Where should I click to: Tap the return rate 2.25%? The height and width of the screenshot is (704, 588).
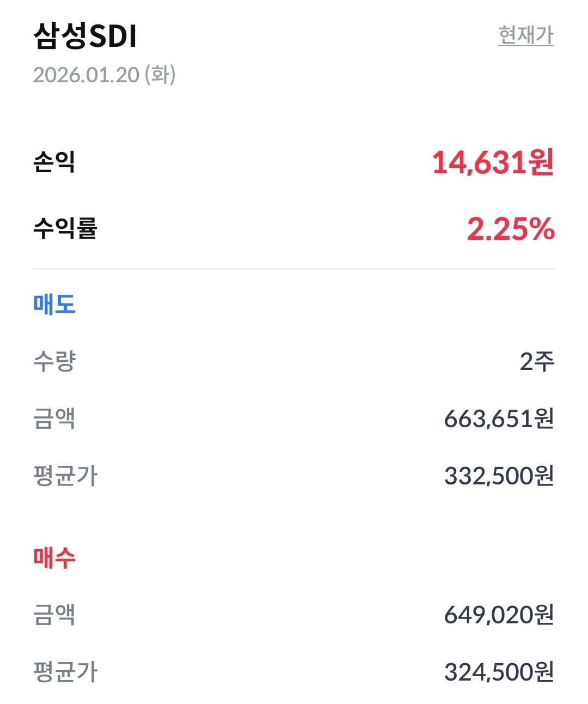coord(511,229)
